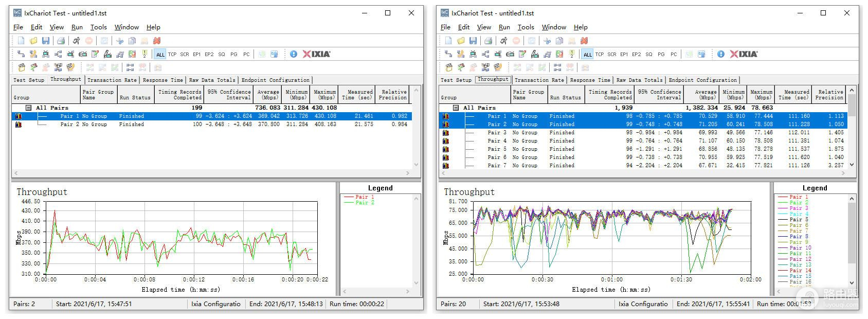Click the Timing Records Completed header in right window
Image resolution: width=868 pixels, height=319 pixels.
pyautogui.click(x=610, y=94)
